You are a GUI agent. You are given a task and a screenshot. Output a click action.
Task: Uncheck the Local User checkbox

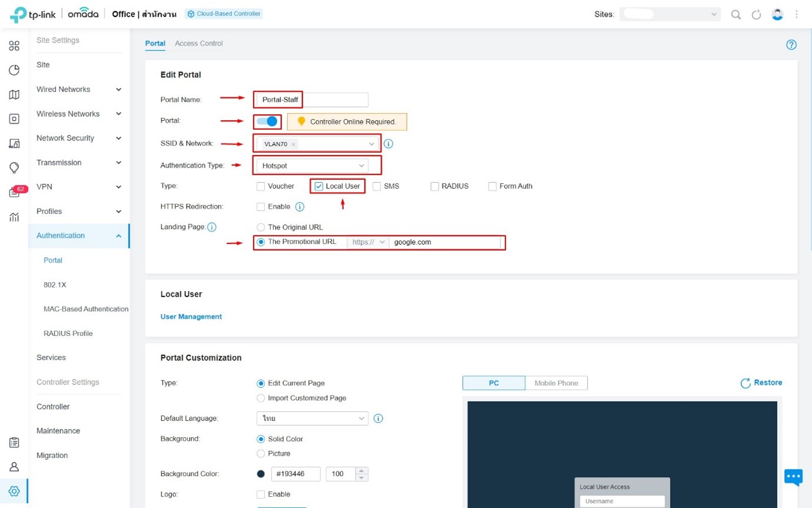pyautogui.click(x=319, y=186)
